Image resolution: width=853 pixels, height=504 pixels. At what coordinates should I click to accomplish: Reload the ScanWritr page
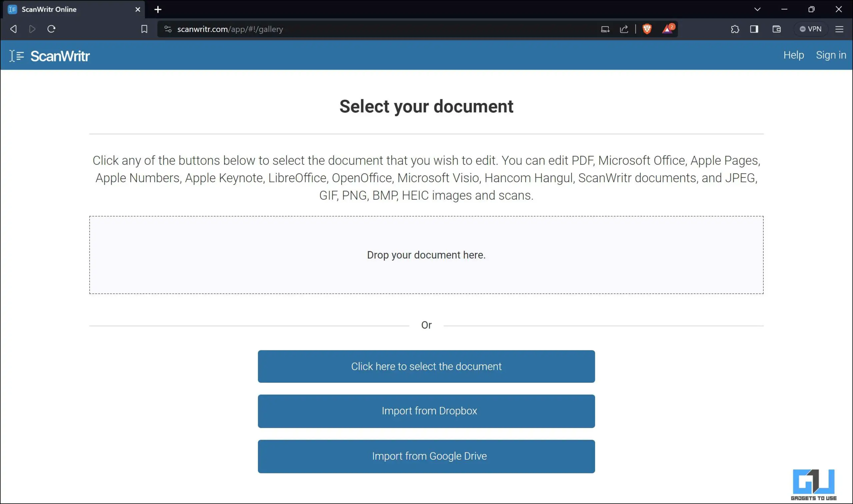pos(51,29)
